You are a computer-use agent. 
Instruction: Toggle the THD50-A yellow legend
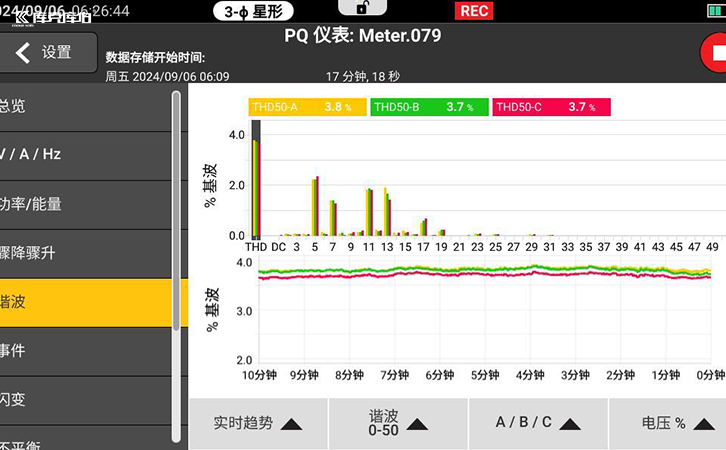click(x=307, y=107)
